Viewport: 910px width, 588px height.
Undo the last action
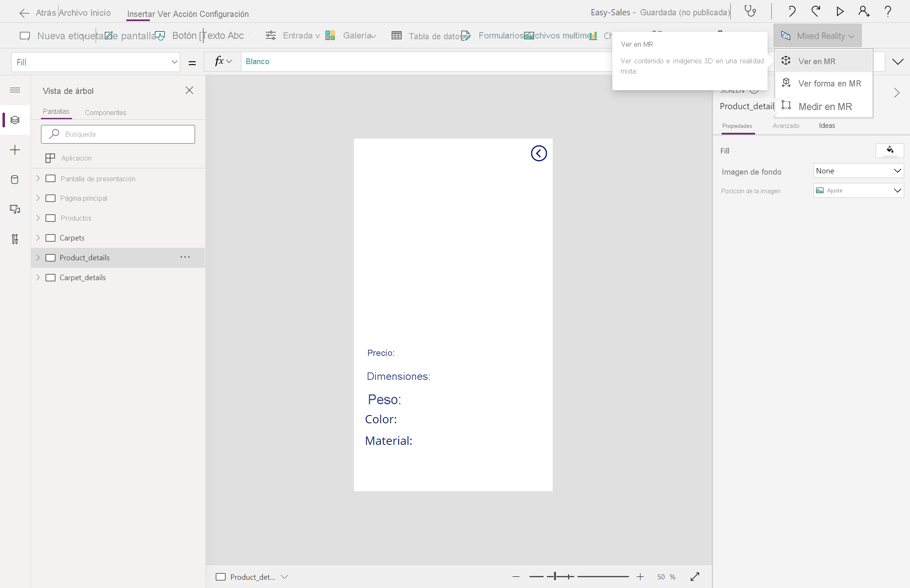792,11
